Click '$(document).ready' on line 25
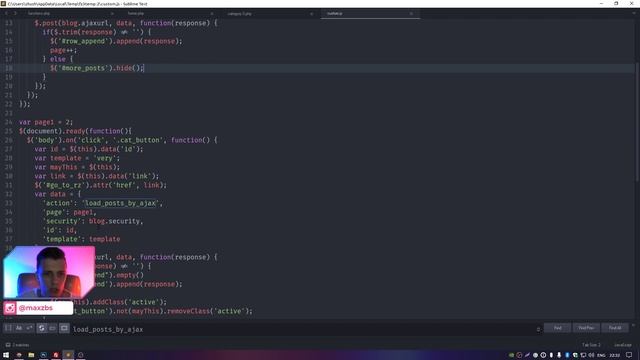The height and width of the screenshot is (360, 640). (x=52, y=131)
